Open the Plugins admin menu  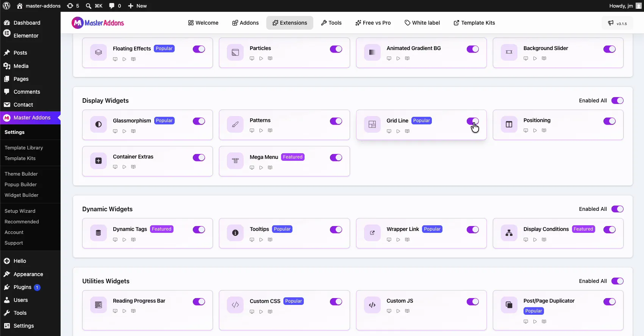[22, 287]
